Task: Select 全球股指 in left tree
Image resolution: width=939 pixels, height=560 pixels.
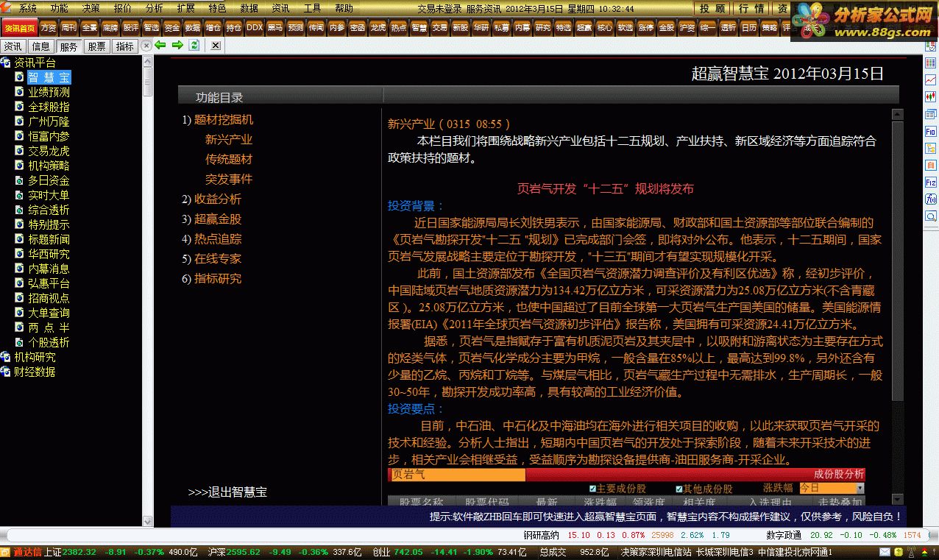Action: [x=49, y=107]
